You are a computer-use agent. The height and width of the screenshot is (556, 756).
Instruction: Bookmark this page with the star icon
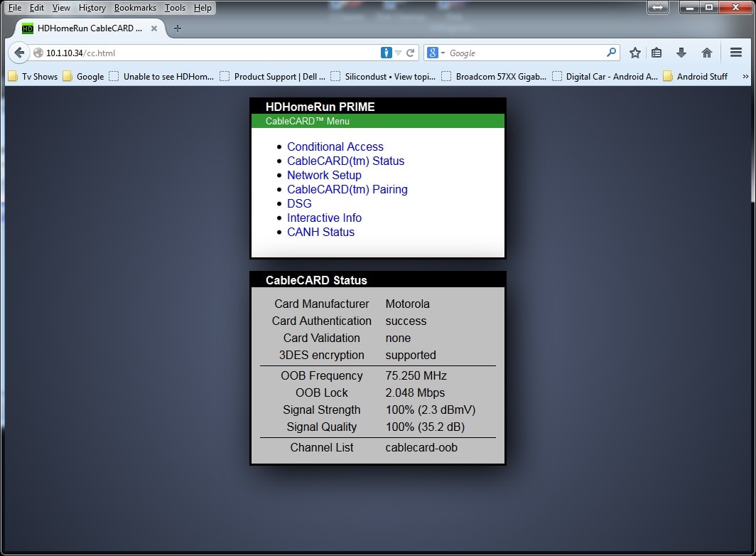pos(634,53)
